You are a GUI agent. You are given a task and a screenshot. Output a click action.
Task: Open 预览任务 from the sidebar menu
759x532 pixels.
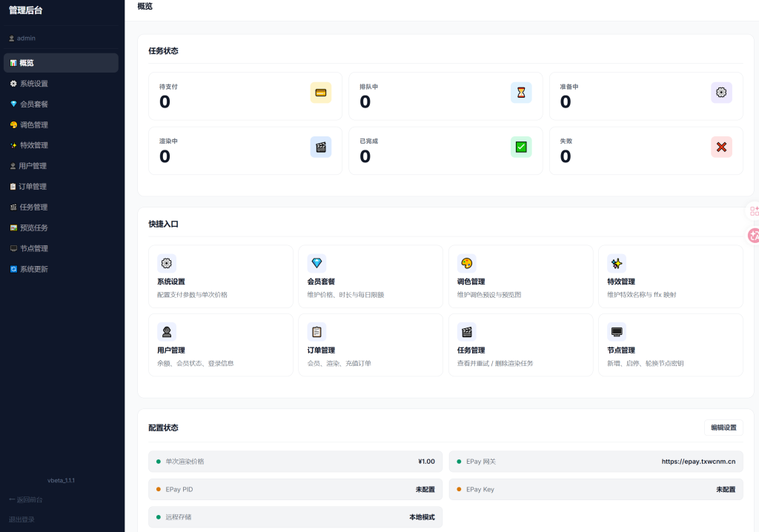click(x=34, y=227)
